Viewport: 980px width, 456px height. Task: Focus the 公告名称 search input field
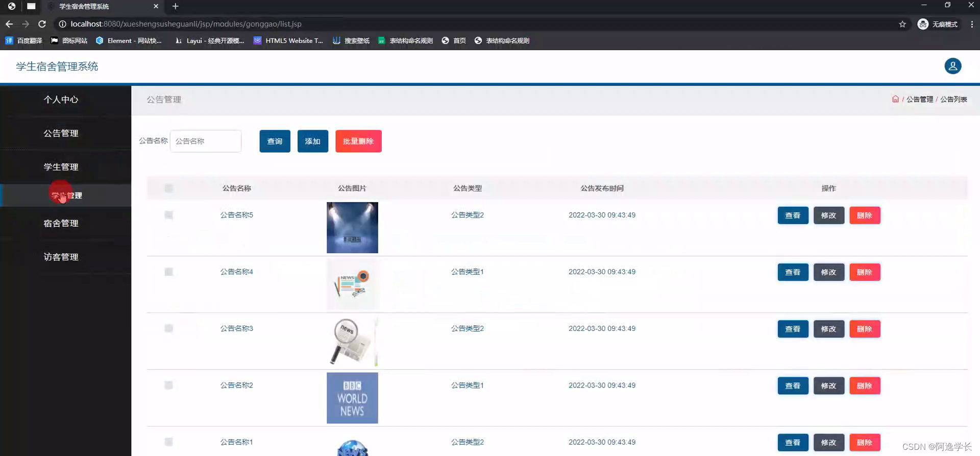tap(206, 141)
